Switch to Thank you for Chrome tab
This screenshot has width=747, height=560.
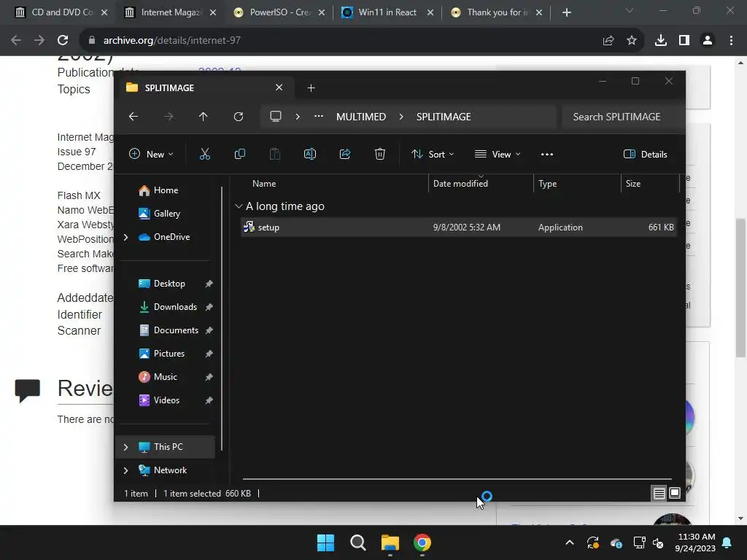(496, 12)
